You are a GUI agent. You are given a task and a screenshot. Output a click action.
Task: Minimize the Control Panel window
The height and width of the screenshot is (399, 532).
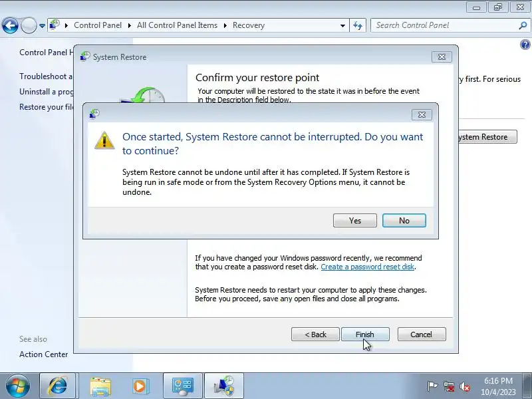tap(476, 7)
